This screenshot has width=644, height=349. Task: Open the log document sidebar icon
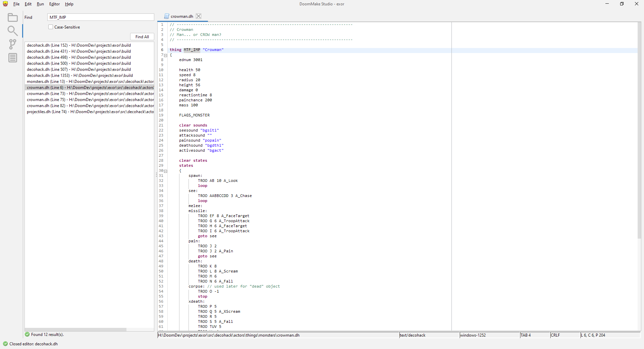click(12, 58)
